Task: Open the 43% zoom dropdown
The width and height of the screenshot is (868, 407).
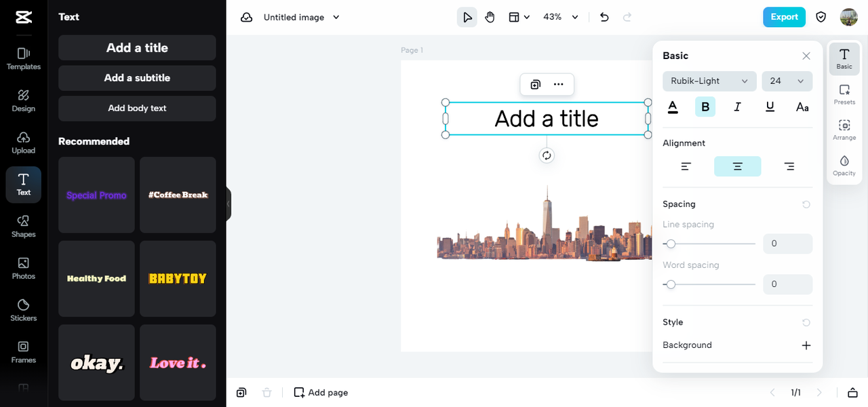Action: (x=561, y=17)
